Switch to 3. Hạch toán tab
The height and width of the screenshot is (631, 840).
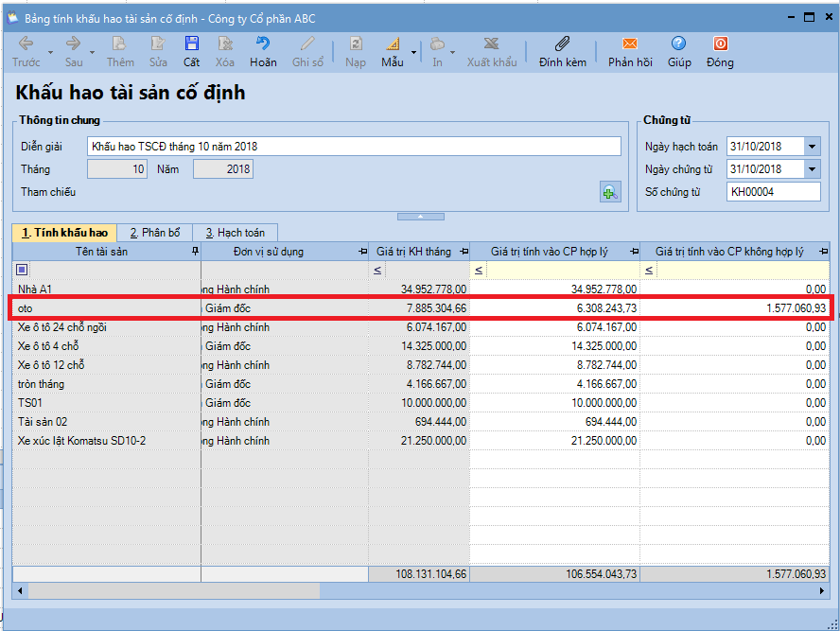236,233
